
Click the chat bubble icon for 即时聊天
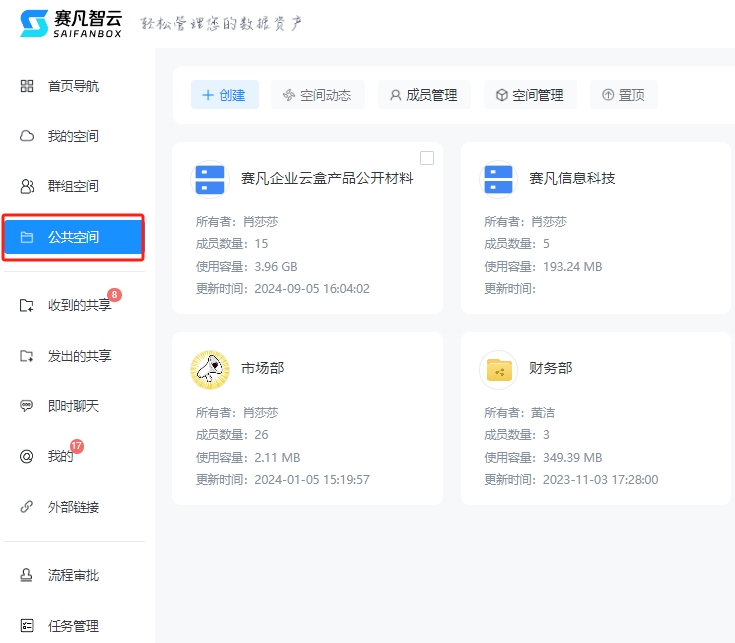[x=27, y=405]
